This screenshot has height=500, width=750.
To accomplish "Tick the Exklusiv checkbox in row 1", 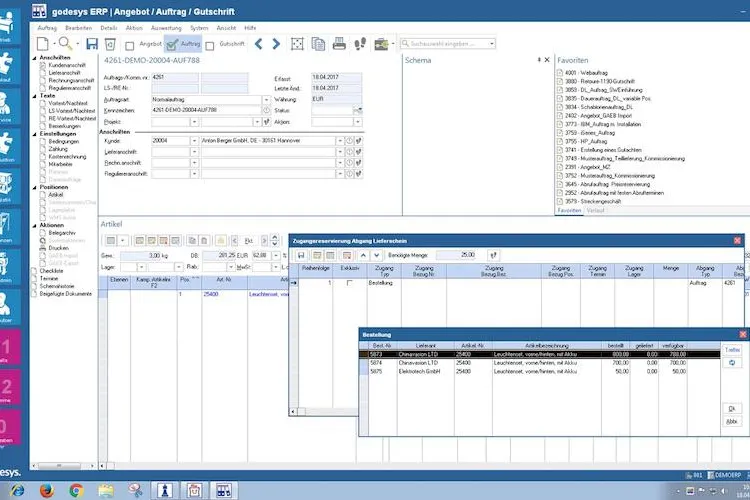I will (349, 283).
